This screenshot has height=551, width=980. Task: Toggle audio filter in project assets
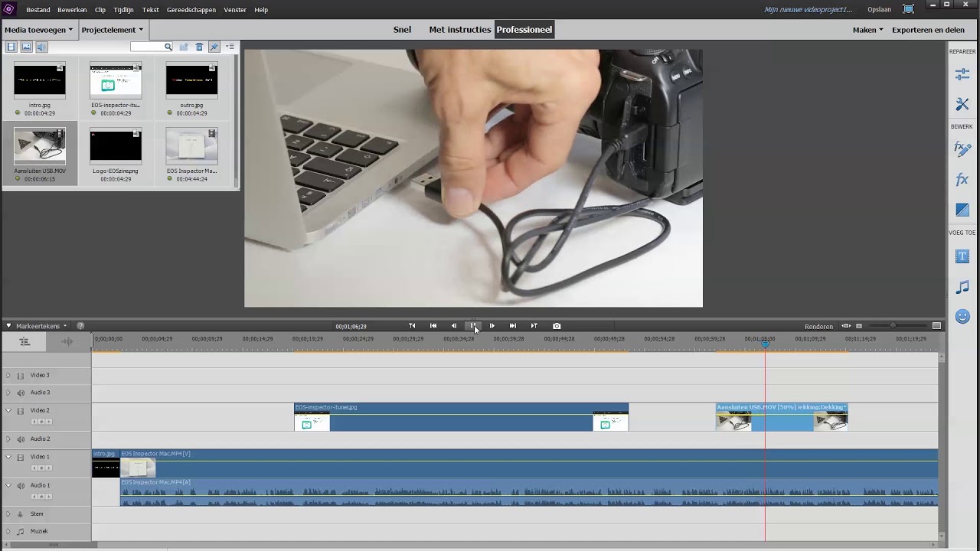pos(41,47)
